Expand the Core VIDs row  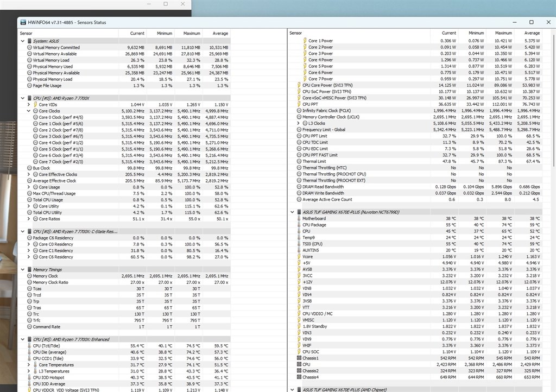click(x=29, y=105)
